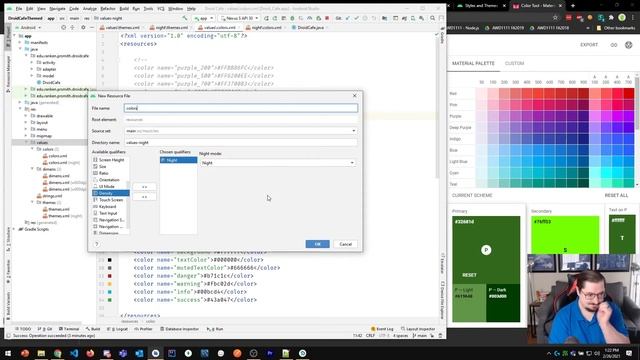Open the Terminal tool window
The image size is (640, 360).
pyautogui.click(x=69, y=329)
